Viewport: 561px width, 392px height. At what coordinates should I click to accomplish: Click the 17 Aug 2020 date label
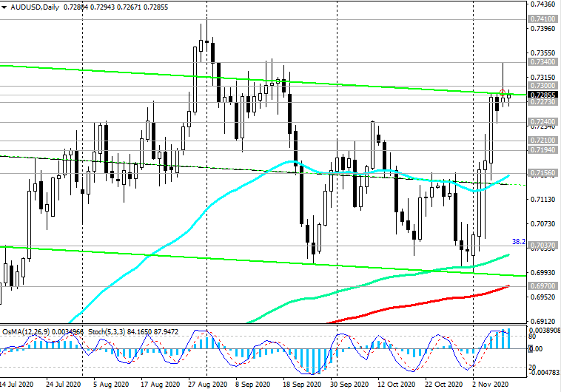coord(161,385)
